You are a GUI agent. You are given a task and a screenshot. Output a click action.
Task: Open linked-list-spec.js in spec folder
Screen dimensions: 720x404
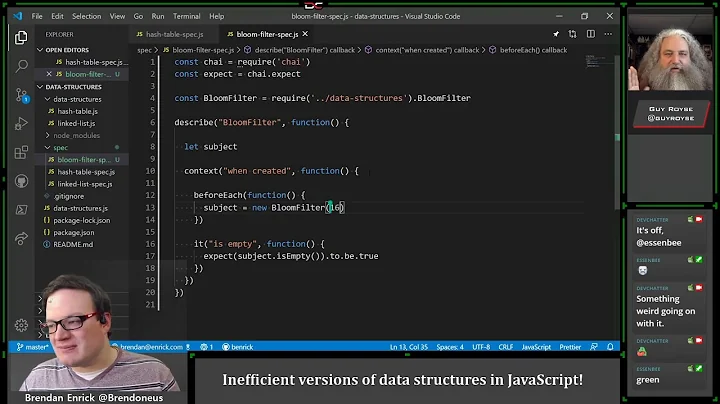[x=82, y=184]
